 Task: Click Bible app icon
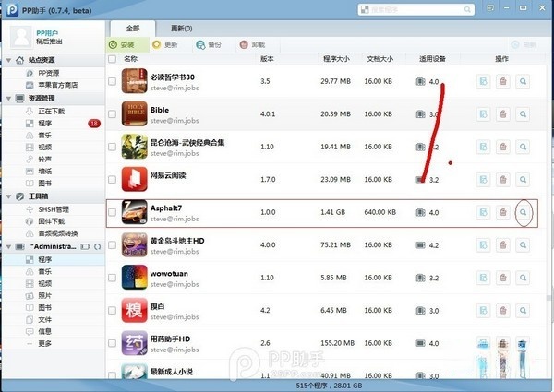coord(134,113)
